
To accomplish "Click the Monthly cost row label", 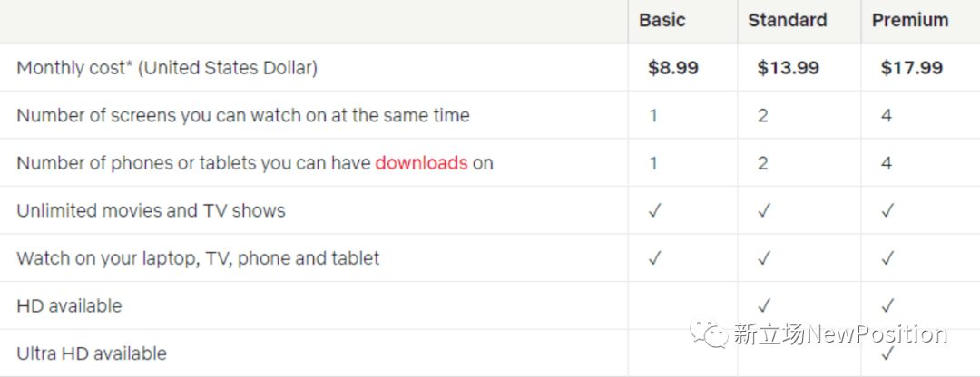I will click(x=167, y=67).
